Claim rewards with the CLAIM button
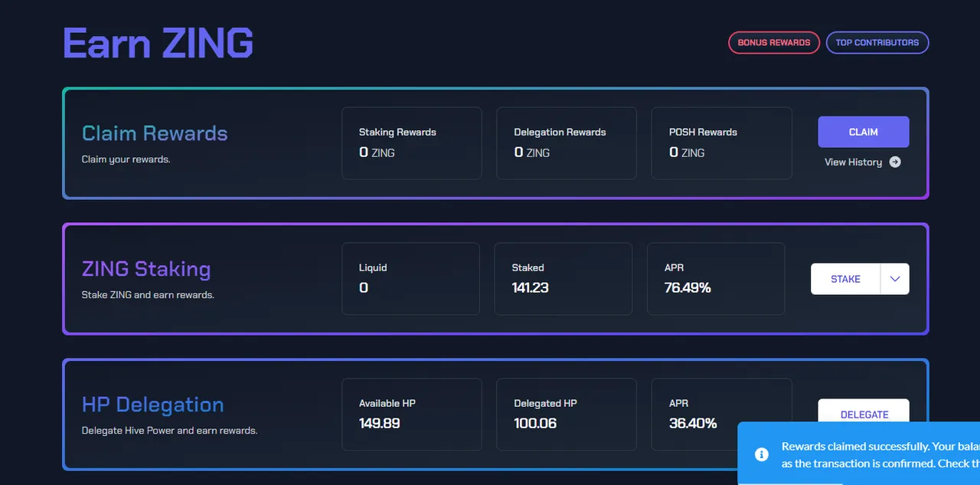This screenshot has width=980, height=485. pos(863,132)
